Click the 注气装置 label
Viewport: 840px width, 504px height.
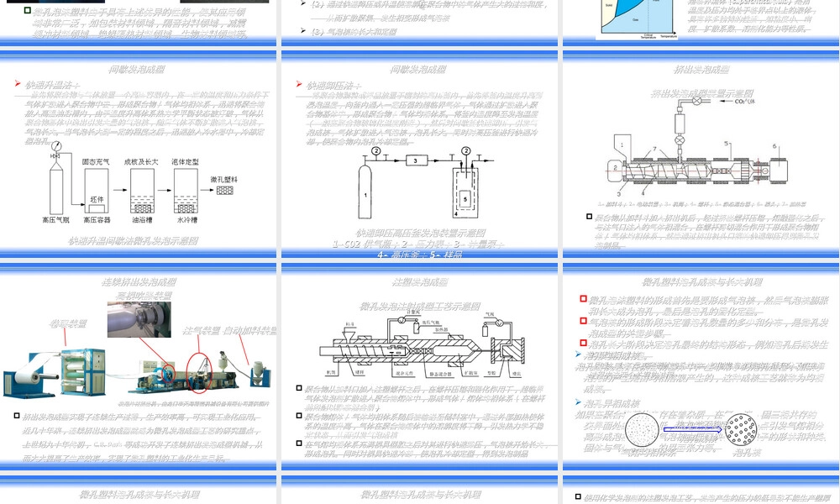coord(201,330)
